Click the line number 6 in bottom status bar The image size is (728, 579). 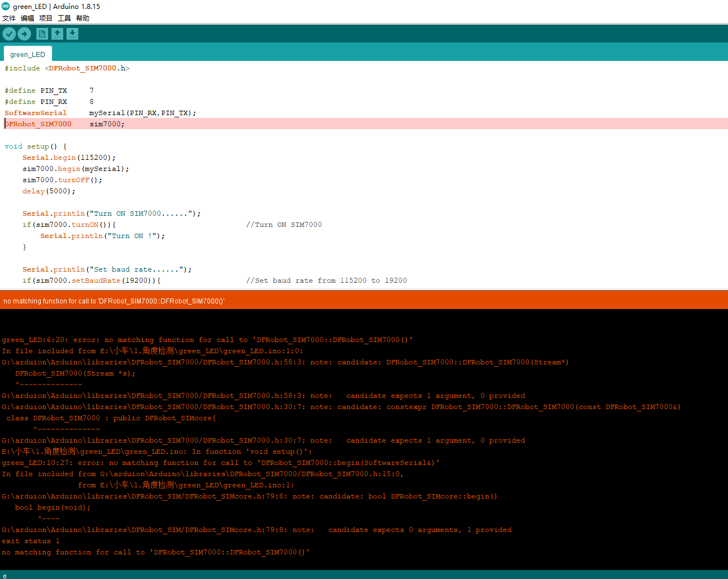4,576
